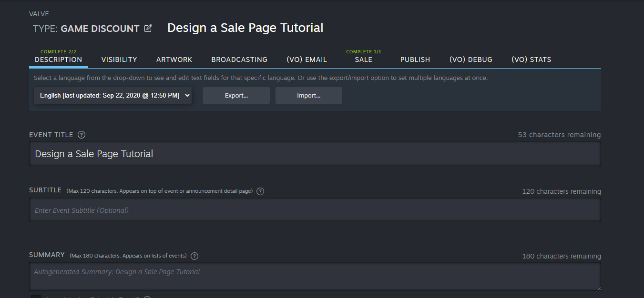Switch to the PUBLISH tab
This screenshot has width=644, height=298.
point(415,59)
